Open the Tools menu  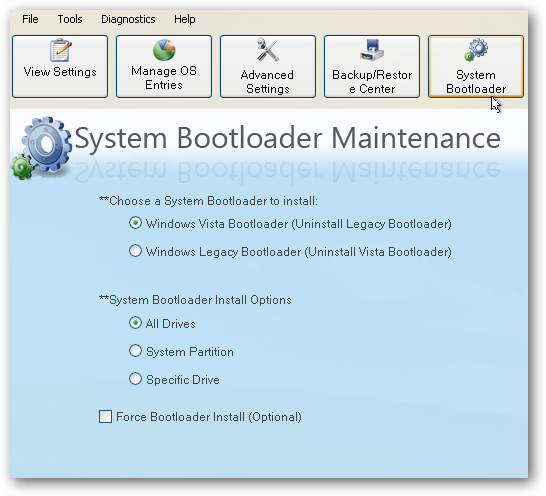click(x=70, y=19)
